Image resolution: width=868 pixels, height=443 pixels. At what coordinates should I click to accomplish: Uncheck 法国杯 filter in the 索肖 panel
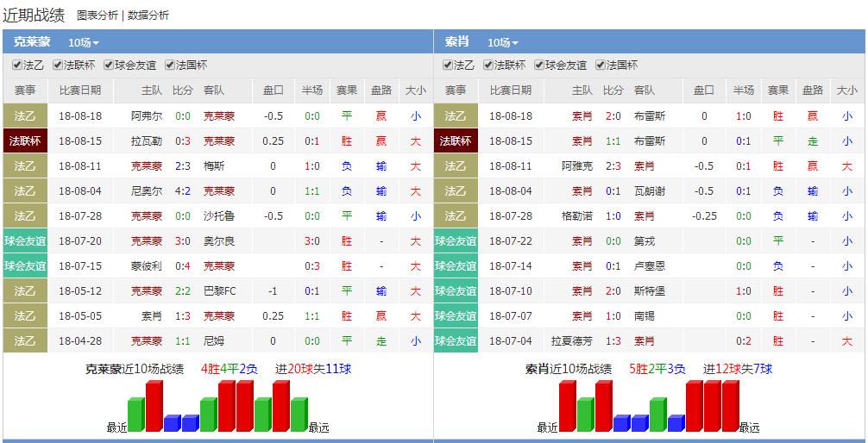[x=601, y=66]
